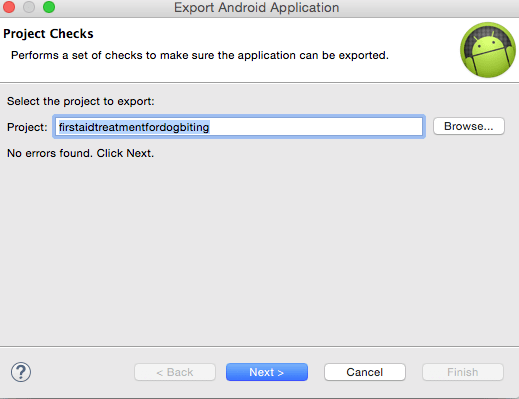Click the empty gray dialog body area
The width and height of the screenshot is (519, 399).
259,253
